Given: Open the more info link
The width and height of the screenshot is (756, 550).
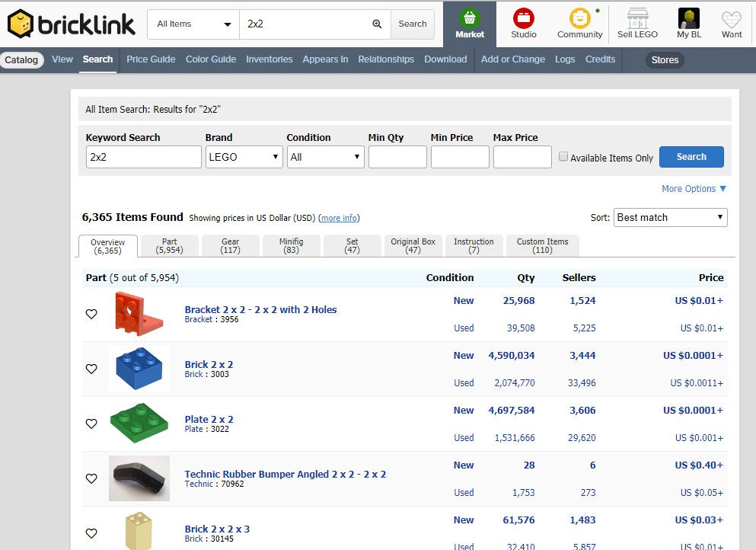Looking at the screenshot, I should [339, 218].
